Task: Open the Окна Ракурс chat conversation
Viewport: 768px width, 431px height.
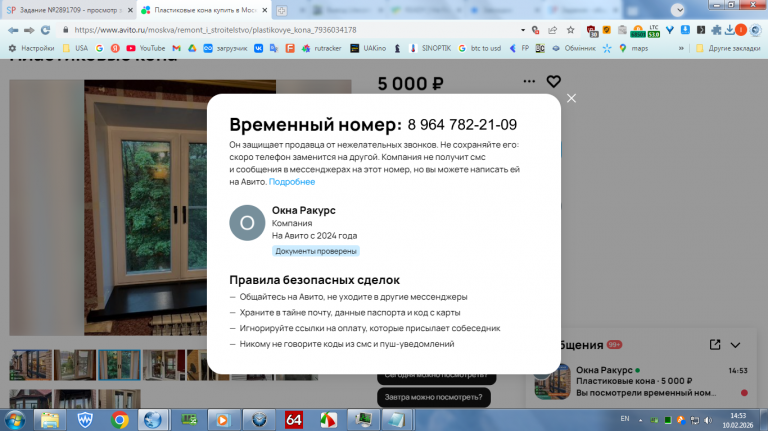Action: (642, 382)
